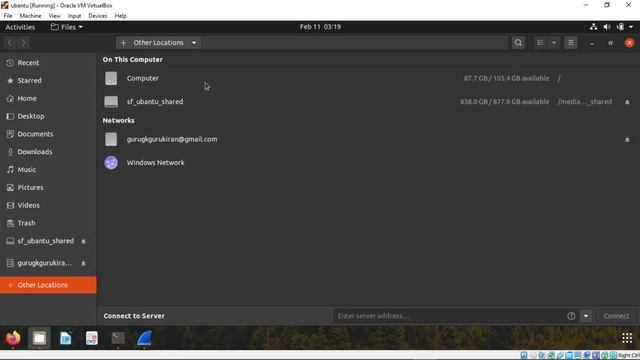Click the battery icon in the top bar
The image size is (640, 360).
click(620, 27)
